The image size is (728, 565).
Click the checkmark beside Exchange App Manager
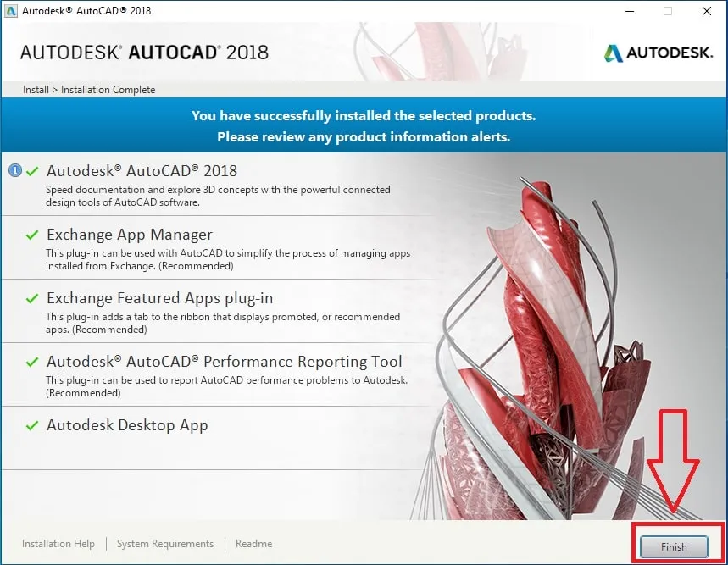click(34, 233)
